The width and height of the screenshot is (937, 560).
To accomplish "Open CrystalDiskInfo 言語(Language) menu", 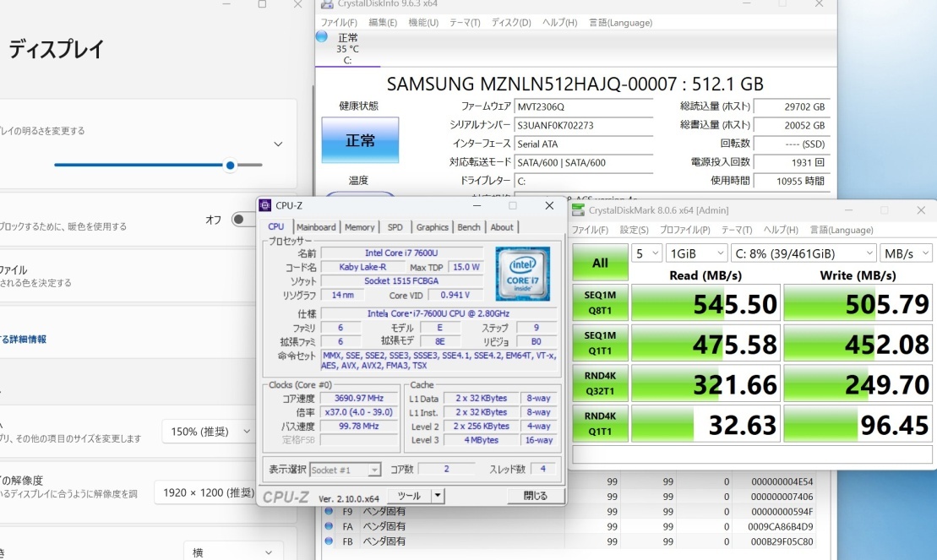I will 620,23.
